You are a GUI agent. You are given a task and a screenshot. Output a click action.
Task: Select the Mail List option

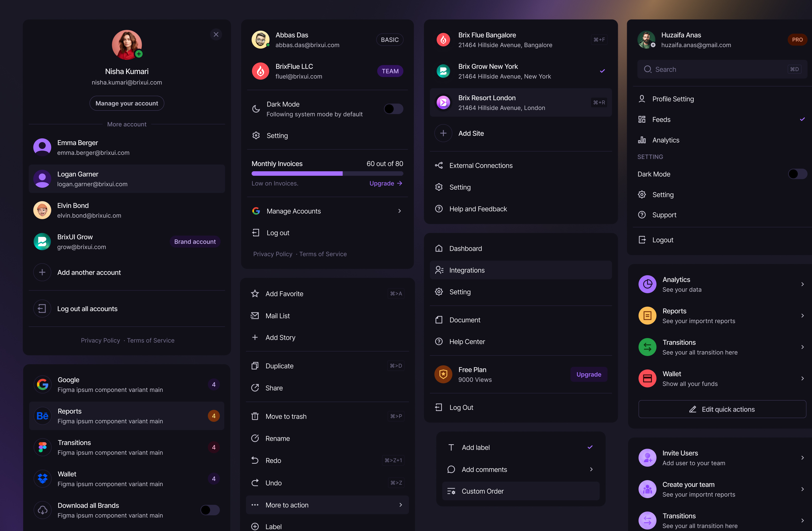click(x=277, y=316)
